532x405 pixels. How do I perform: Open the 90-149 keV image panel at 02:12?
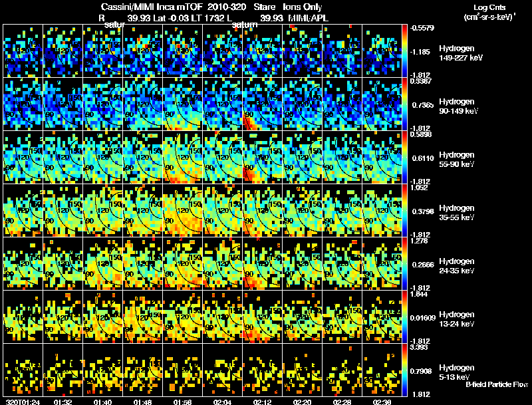click(262, 104)
